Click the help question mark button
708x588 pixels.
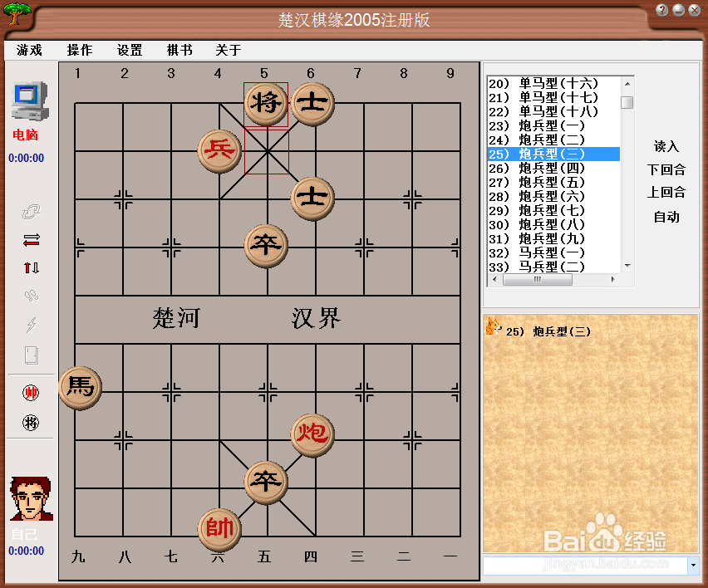pos(661,10)
